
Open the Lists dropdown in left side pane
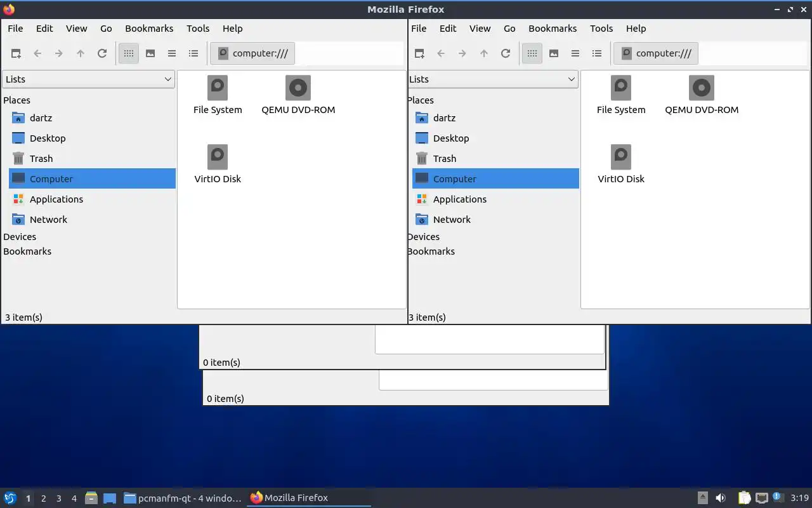88,79
